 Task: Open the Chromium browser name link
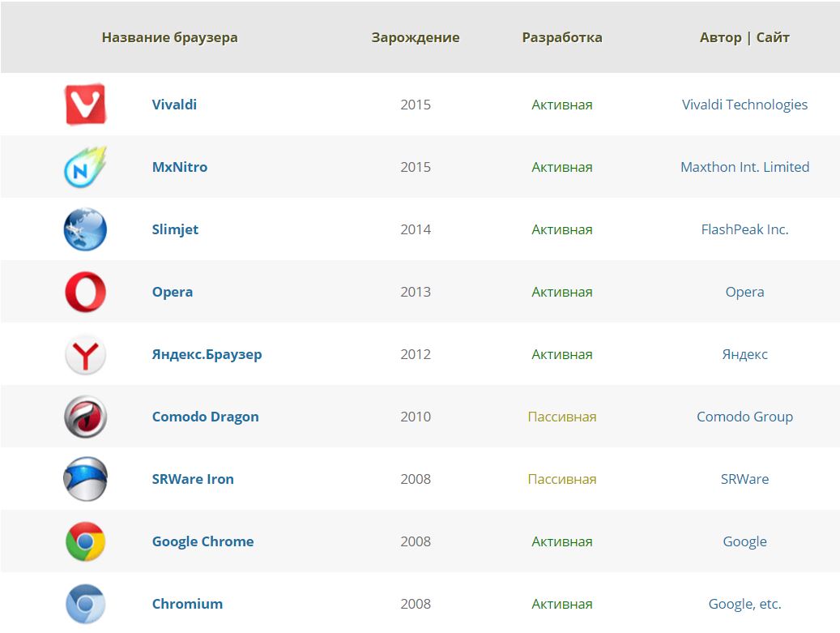tap(187, 604)
